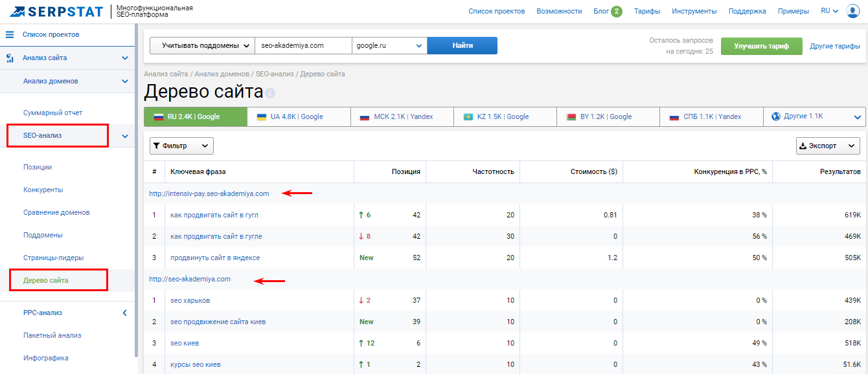Open Возможности in top navigation
The width and height of the screenshot is (868, 374).
pos(560,11)
